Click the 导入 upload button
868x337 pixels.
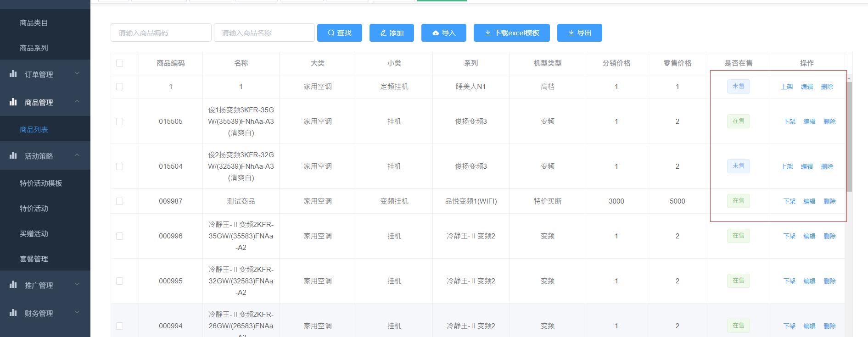[x=444, y=33]
